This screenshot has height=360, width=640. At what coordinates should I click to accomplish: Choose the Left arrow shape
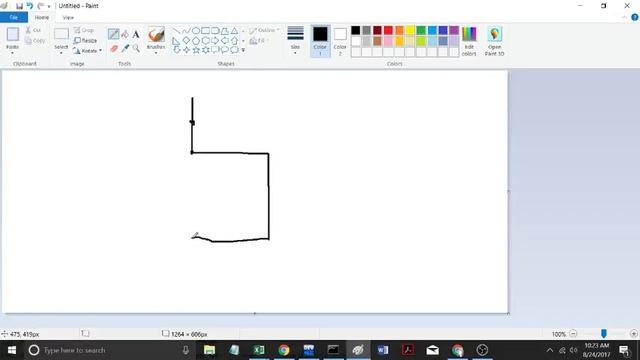(x=224, y=40)
